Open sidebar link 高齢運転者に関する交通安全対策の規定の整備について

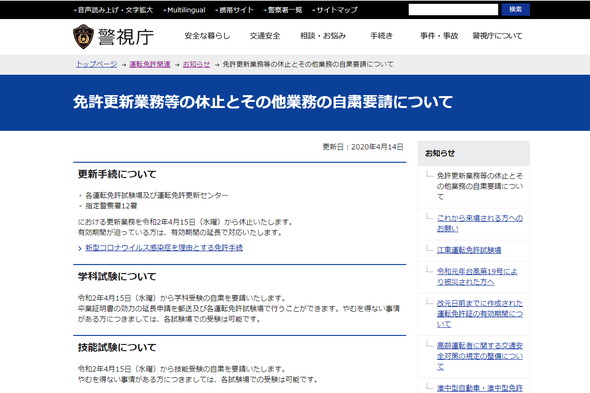480,356
